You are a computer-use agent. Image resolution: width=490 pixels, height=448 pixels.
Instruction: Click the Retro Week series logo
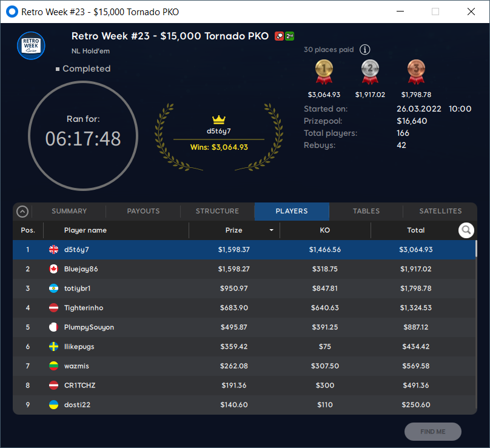point(31,45)
